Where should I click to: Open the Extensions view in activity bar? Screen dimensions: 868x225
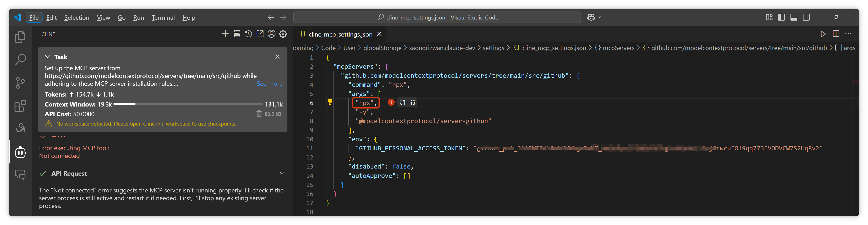click(x=20, y=106)
